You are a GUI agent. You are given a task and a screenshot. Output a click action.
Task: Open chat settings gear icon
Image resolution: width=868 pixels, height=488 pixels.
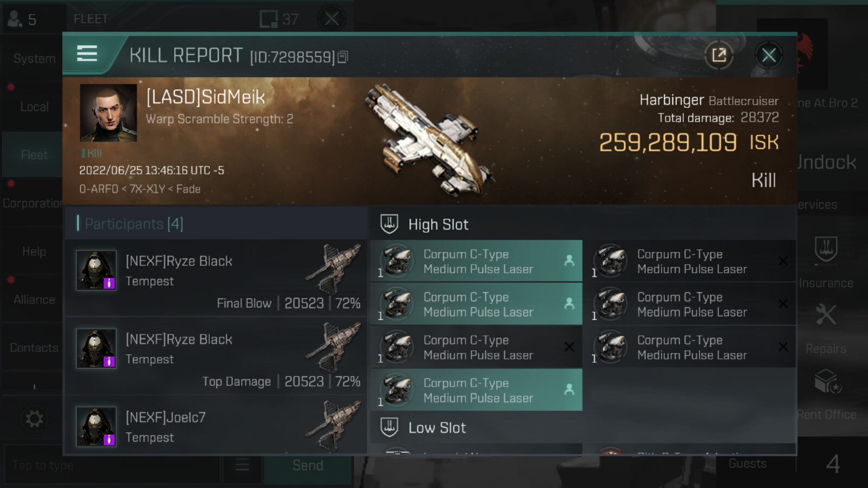(34, 419)
